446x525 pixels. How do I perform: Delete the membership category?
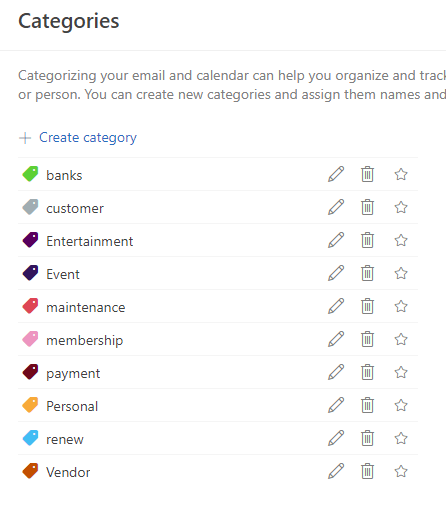367,339
